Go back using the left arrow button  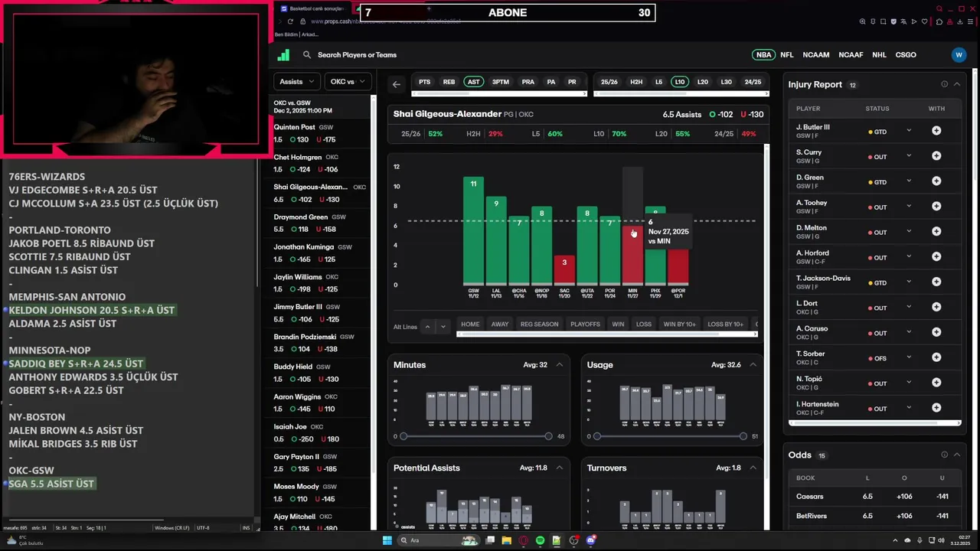(396, 84)
